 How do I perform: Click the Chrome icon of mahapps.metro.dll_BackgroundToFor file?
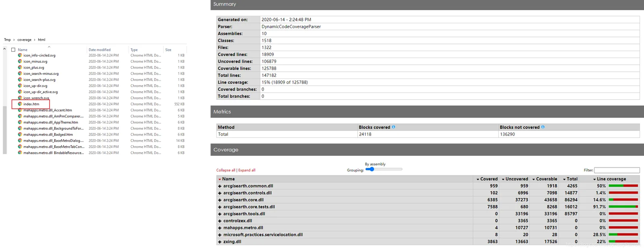pyautogui.click(x=20, y=128)
